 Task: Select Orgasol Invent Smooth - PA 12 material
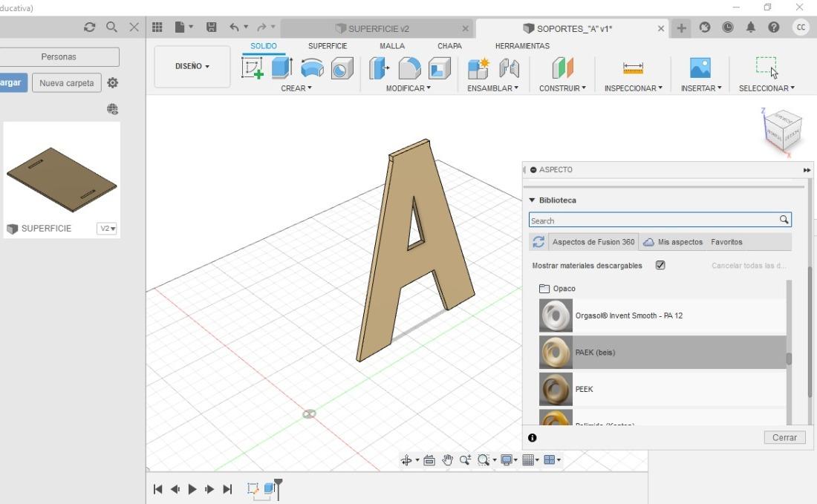click(663, 315)
